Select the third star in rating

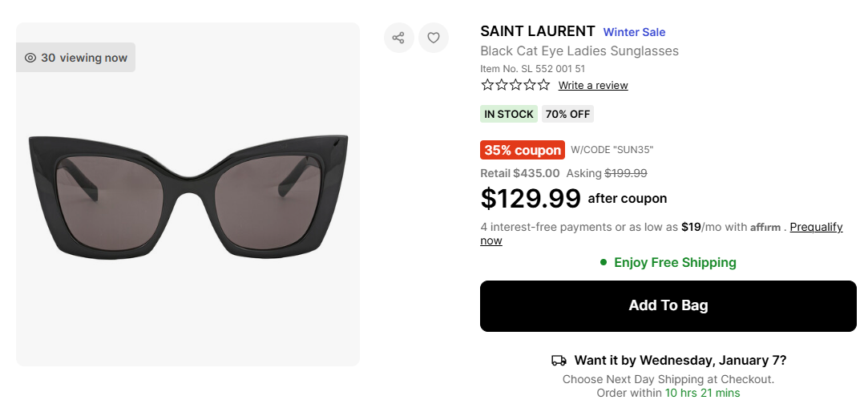[x=515, y=85]
